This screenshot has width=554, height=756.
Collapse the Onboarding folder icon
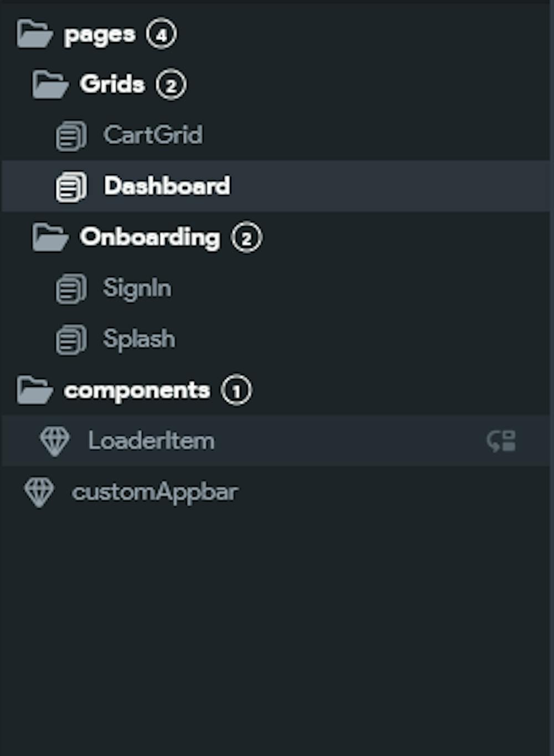(50, 238)
